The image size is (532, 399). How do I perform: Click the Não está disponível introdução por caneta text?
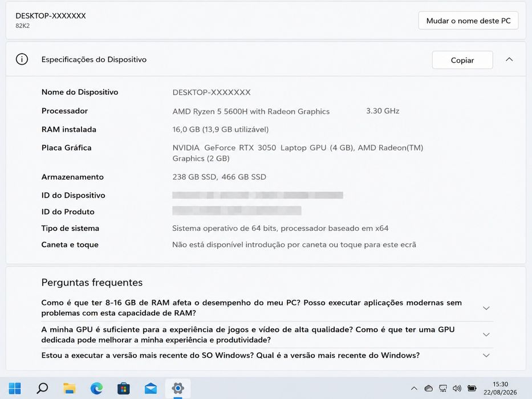(x=294, y=245)
